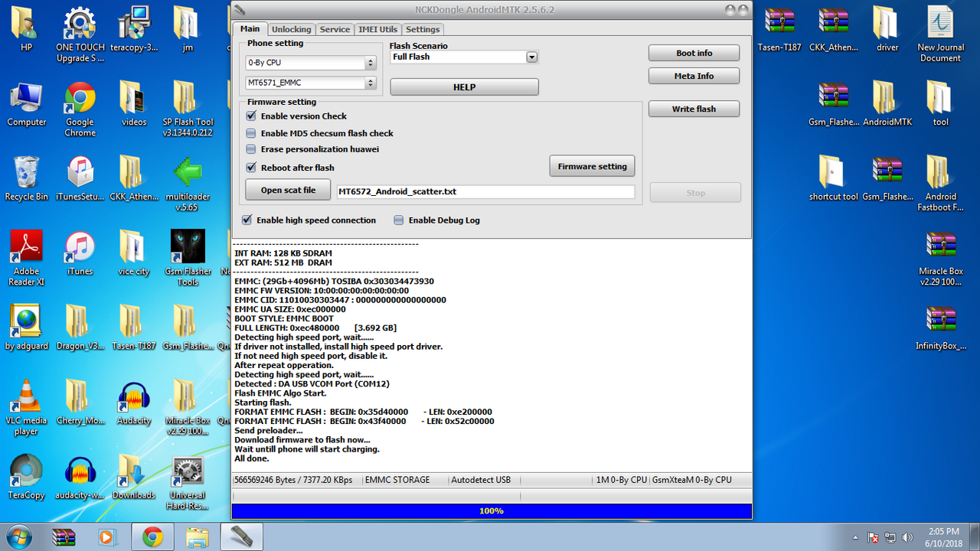Switch to the Unlocking tab

coord(292,29)
